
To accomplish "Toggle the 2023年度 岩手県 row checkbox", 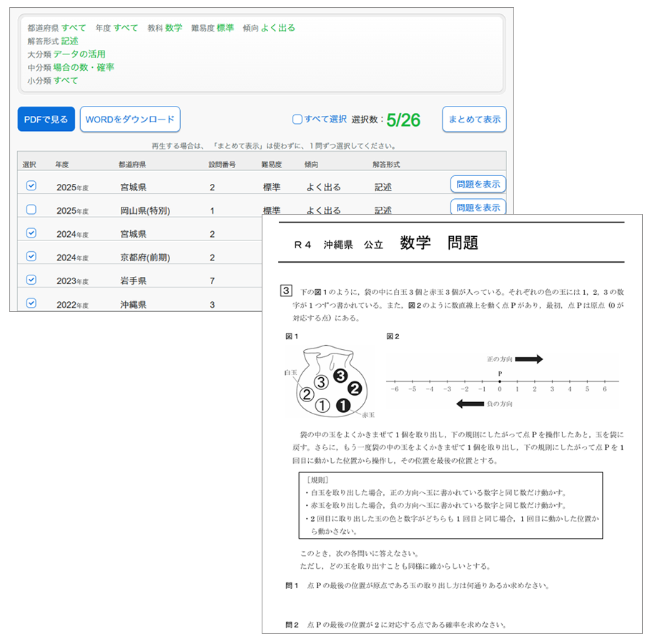I will click(x=31, y=280).
